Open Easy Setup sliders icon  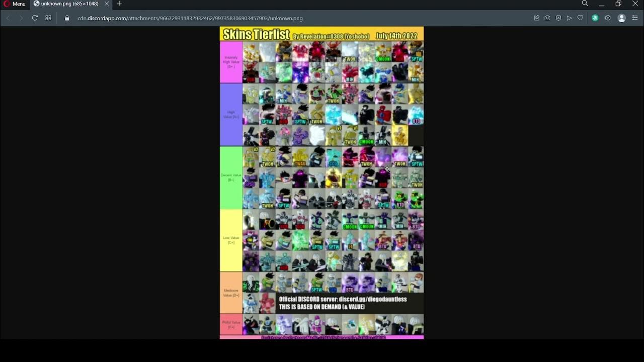click(635, 18)
